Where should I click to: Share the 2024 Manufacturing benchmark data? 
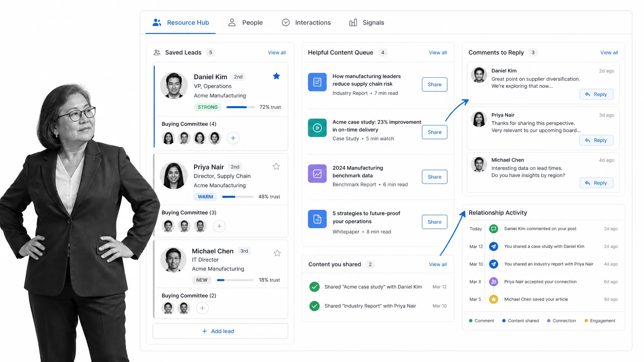tap(435, 177)
